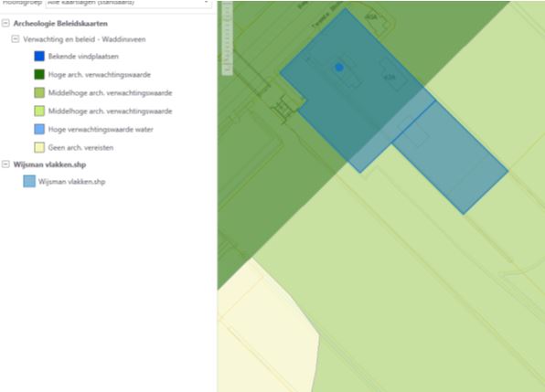The image size is (545, 392).
Task: Click the first Middelhoge arch. verwachtingswaarde swatch
Action: coord(39,92)
